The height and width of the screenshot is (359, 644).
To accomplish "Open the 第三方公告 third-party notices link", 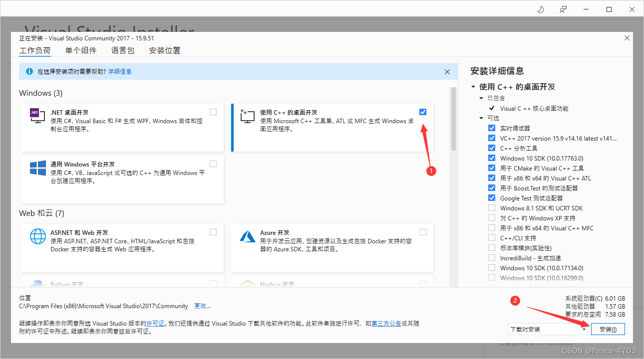I will click(386, 324).
